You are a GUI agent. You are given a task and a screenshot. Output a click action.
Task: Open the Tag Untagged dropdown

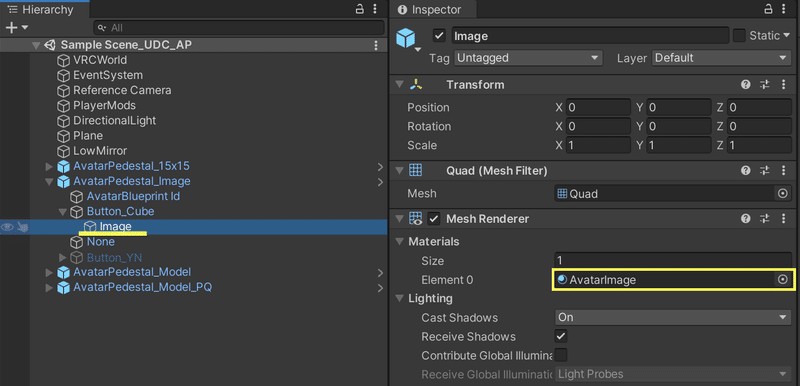[x=528, y=58]
